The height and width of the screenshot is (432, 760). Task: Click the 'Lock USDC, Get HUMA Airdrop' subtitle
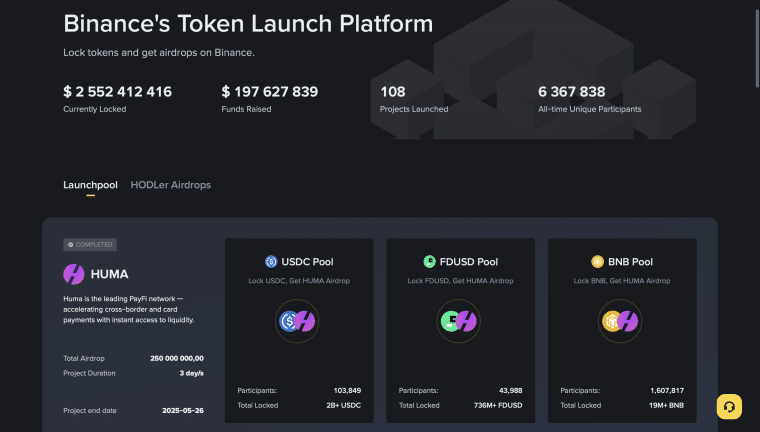coord(299,281)
